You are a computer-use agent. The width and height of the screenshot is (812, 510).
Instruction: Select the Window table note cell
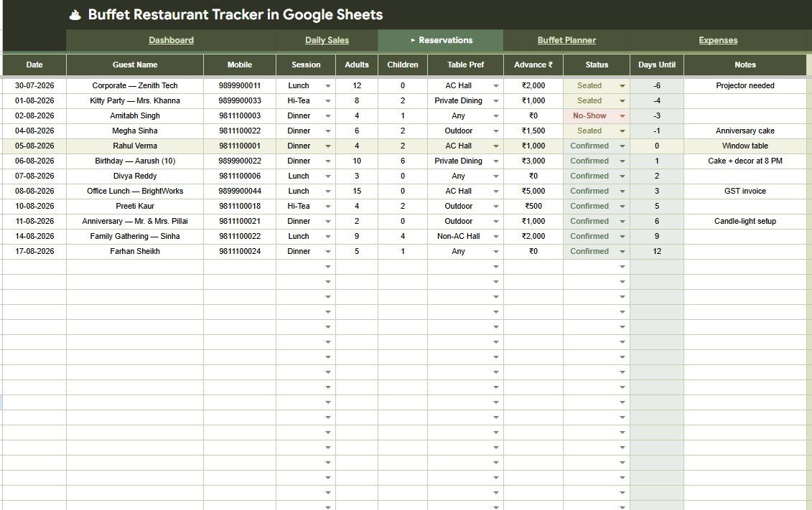745,146
